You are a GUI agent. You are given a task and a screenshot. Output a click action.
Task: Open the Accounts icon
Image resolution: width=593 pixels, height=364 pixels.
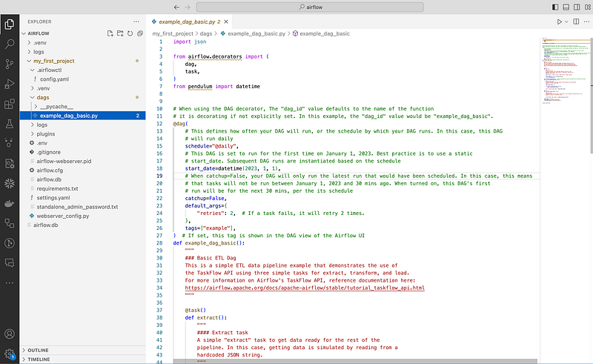10,334
